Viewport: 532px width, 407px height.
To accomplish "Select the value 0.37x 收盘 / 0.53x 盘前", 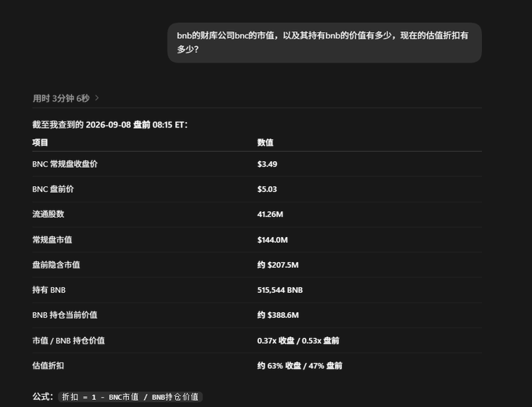I will (x=298, y=340).
